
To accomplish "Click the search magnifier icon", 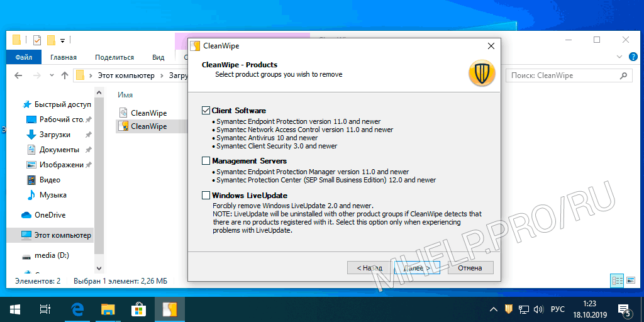I will (x=623, y=75).
